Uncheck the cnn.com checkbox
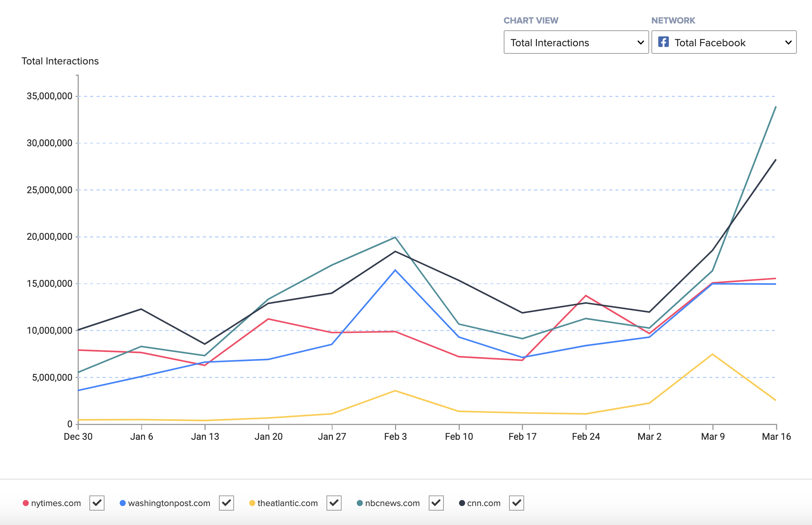Image resolution: width=812 pixels, height=525 pixels. [x=516, y=503]
